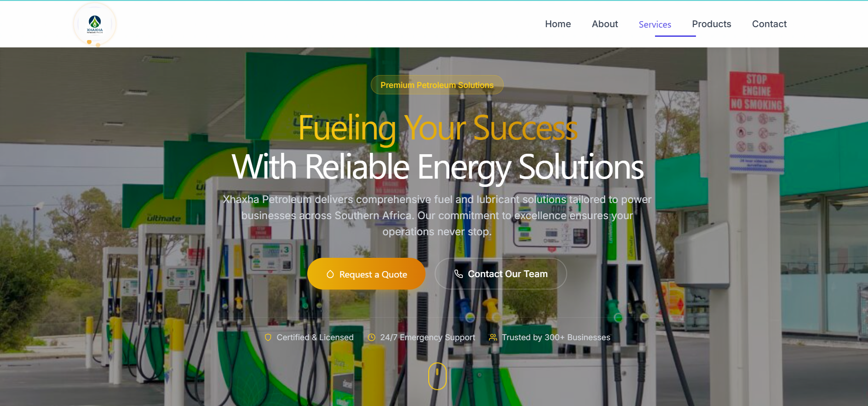
Task: Open the Products menu item
Action: (712, 24)
